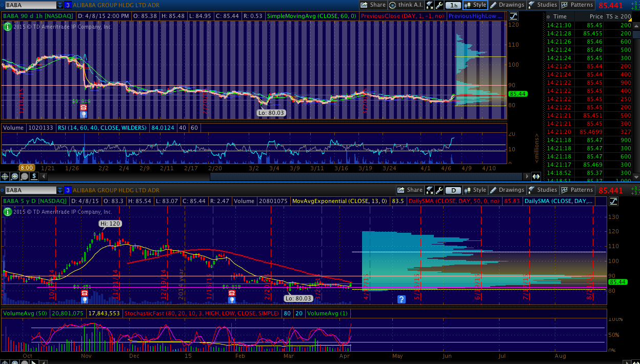
Task: Open chart settings wrench in upper toolbar
Action: pos(439,5)
